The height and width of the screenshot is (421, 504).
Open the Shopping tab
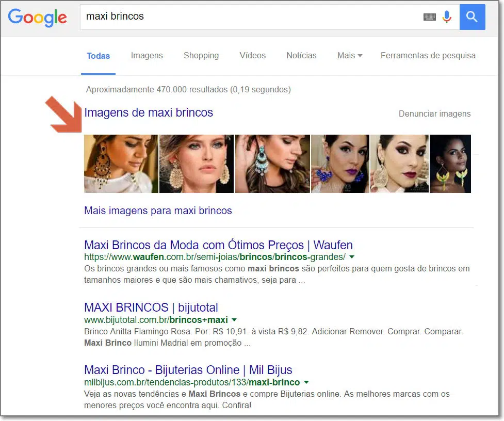[x=201, y=56]
